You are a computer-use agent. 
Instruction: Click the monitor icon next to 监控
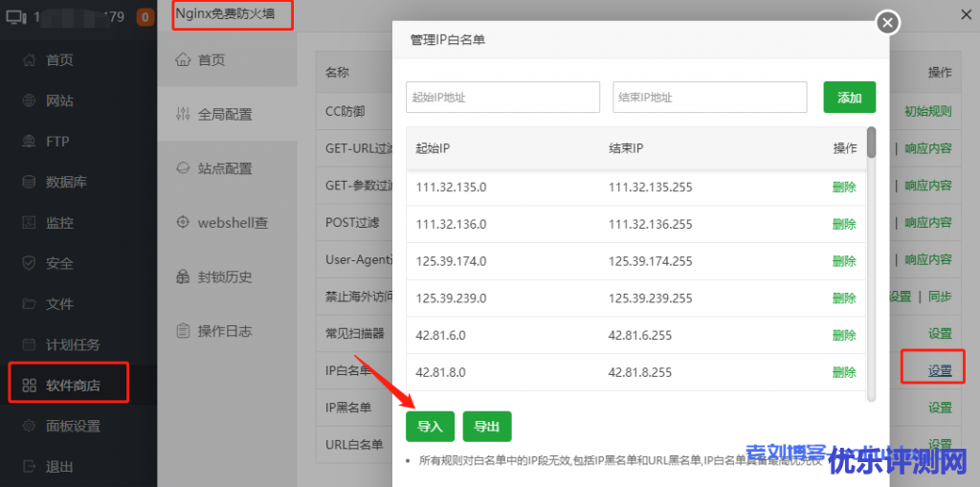tap(29, 223)
